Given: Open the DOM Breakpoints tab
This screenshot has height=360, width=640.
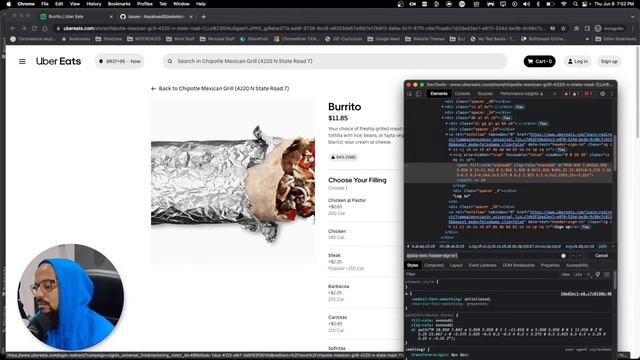Looking at the screenshot, I should [x=518, y=265].
